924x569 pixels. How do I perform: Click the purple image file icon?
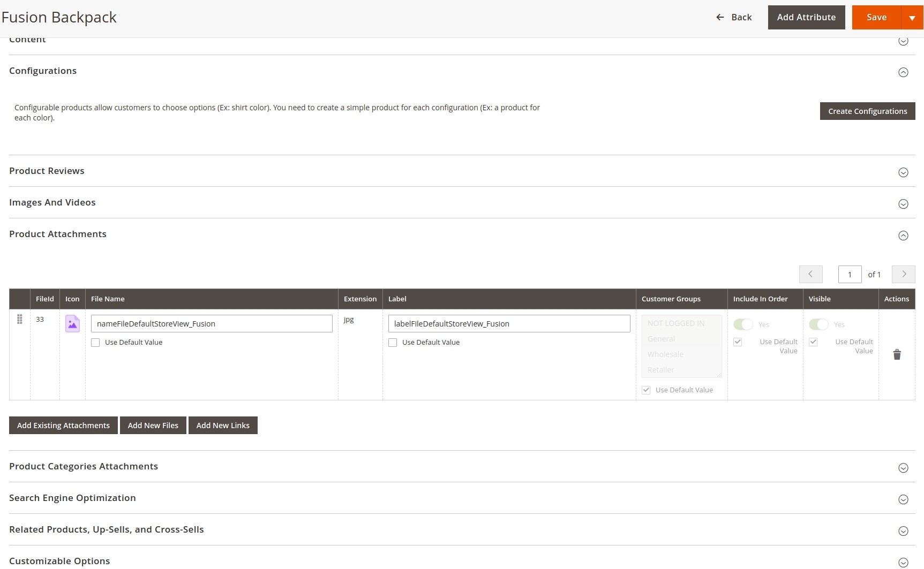[72, 324]
